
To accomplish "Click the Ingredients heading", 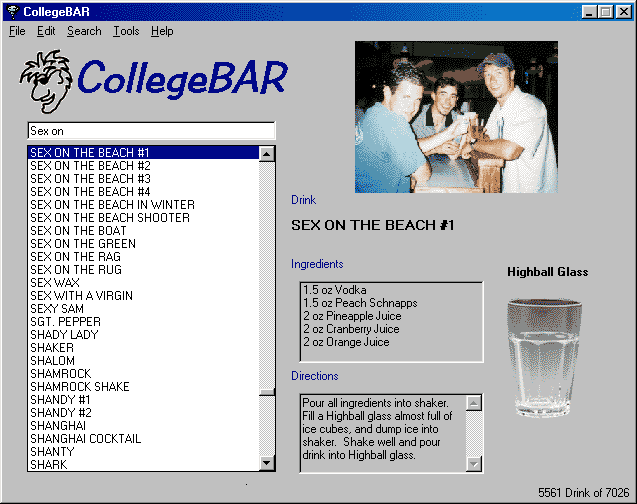I will pos(317,264).
